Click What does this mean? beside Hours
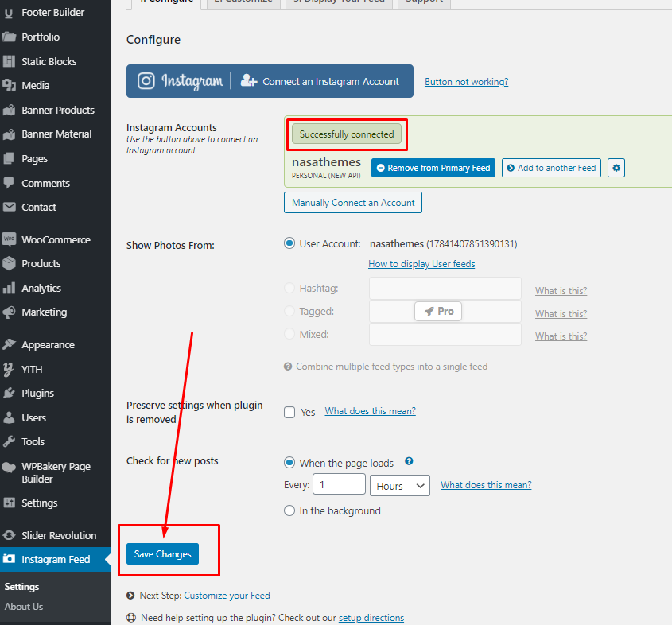This screenshot has width=672, height=625. pos(486,485)
